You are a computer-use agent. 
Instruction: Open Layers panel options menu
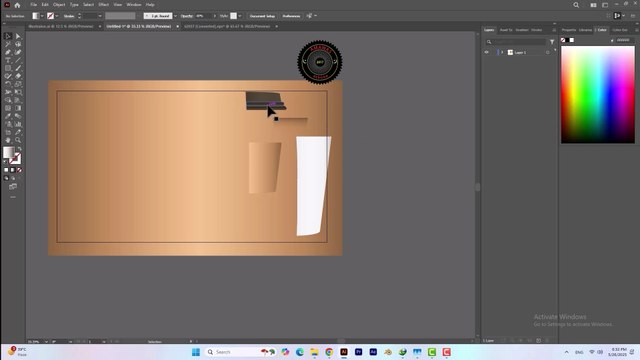554,30
